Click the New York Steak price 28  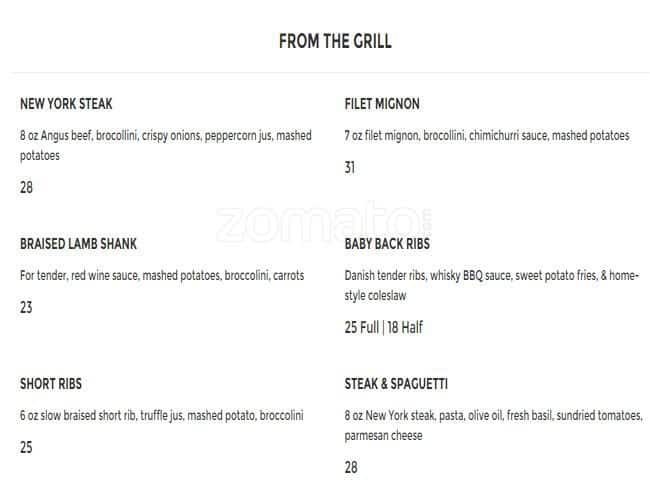26,187
